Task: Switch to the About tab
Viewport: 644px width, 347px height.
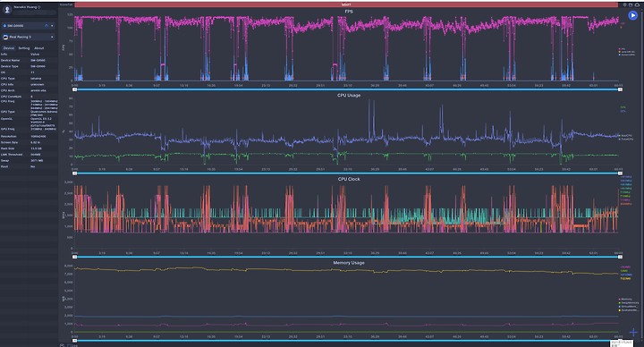Action: coord(39,48)
